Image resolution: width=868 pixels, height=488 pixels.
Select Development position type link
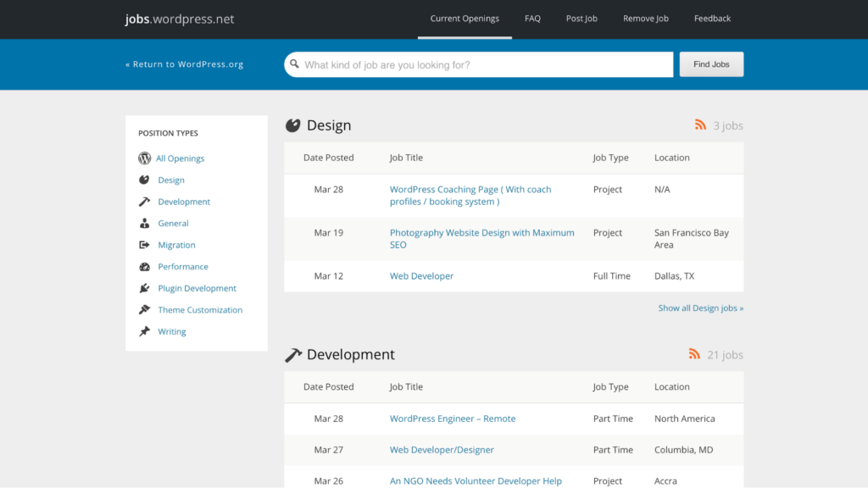pyautogui.click(x=184, y=202)
